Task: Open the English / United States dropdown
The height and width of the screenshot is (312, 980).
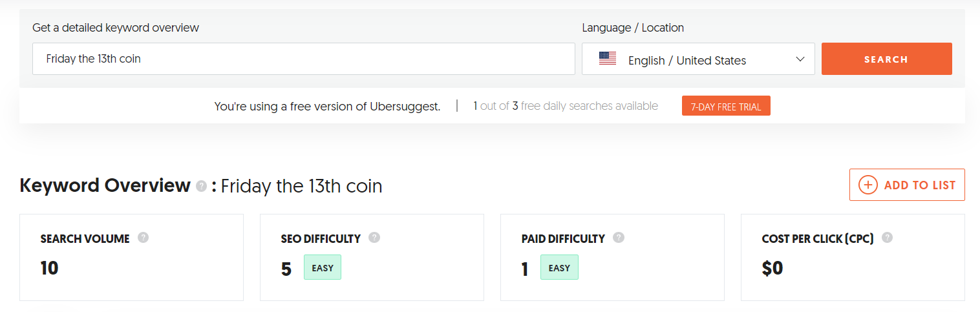Action: tap(698, 59)
